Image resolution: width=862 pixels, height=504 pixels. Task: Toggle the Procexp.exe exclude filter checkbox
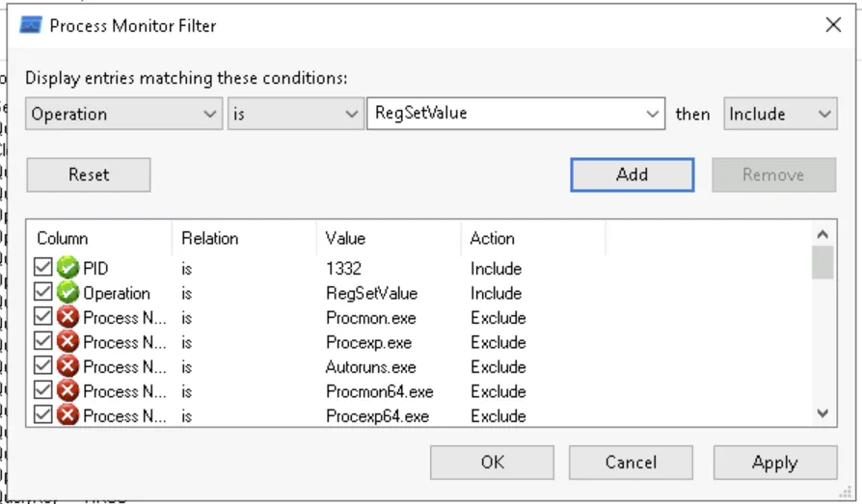42,341
